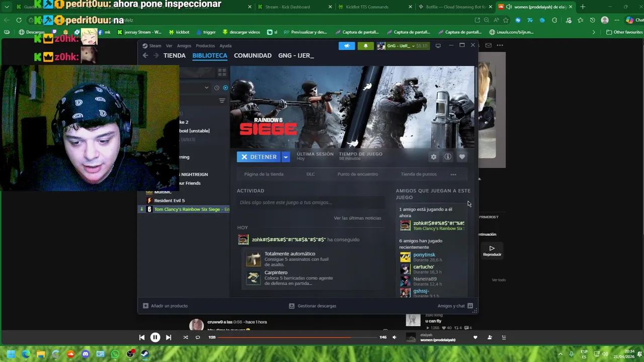Open the kickbot bookmark
The height and width of the screenshot is (362, 644).
179,32
